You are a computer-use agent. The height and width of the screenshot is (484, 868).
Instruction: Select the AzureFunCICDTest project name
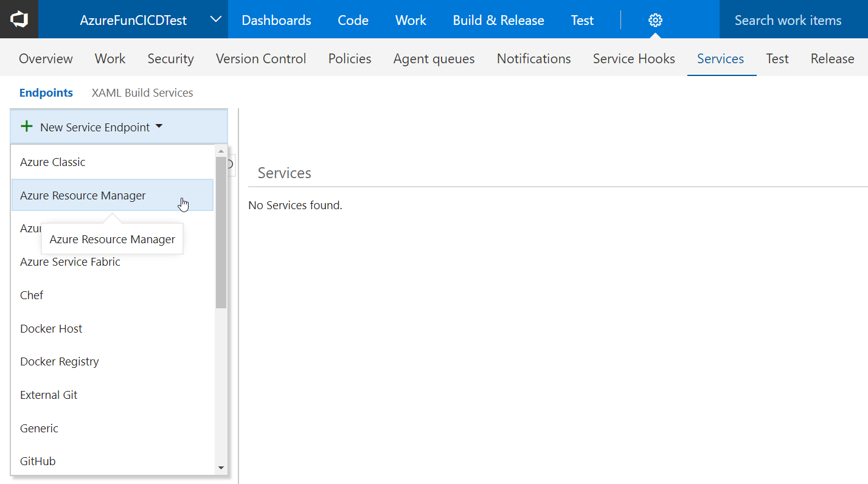click(x=133, y=20)
